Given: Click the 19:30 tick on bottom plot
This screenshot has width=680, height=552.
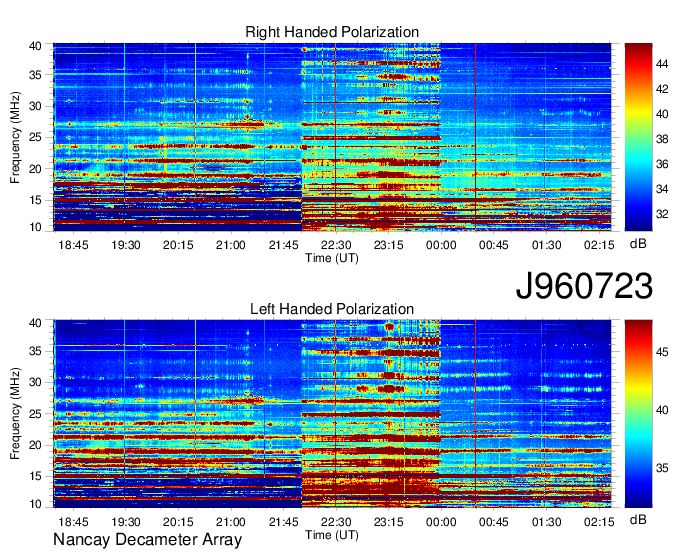Looking at the screenshot, I should [126, 522].
